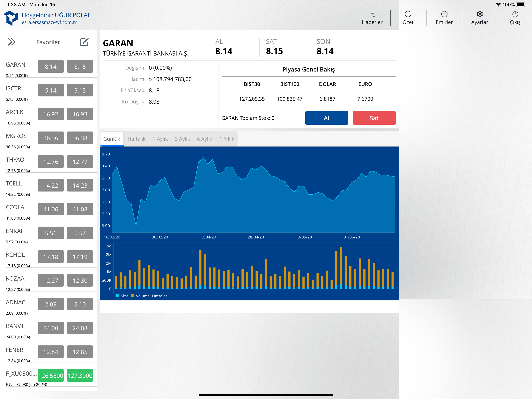Tap THYAO bid price 12.76

point(51,162)
